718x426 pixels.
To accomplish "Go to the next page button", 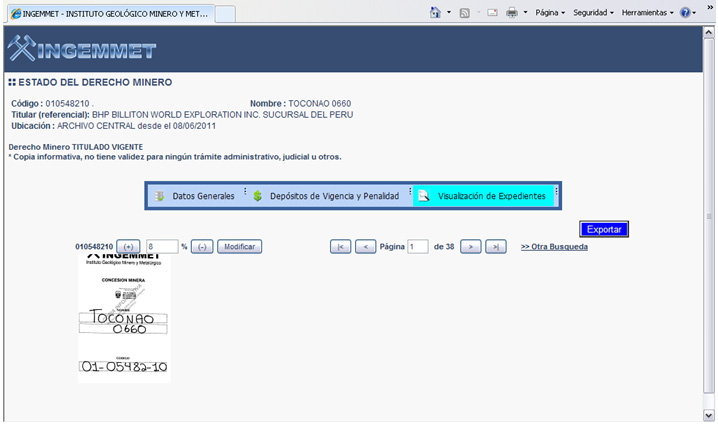I will click(470, 246).
